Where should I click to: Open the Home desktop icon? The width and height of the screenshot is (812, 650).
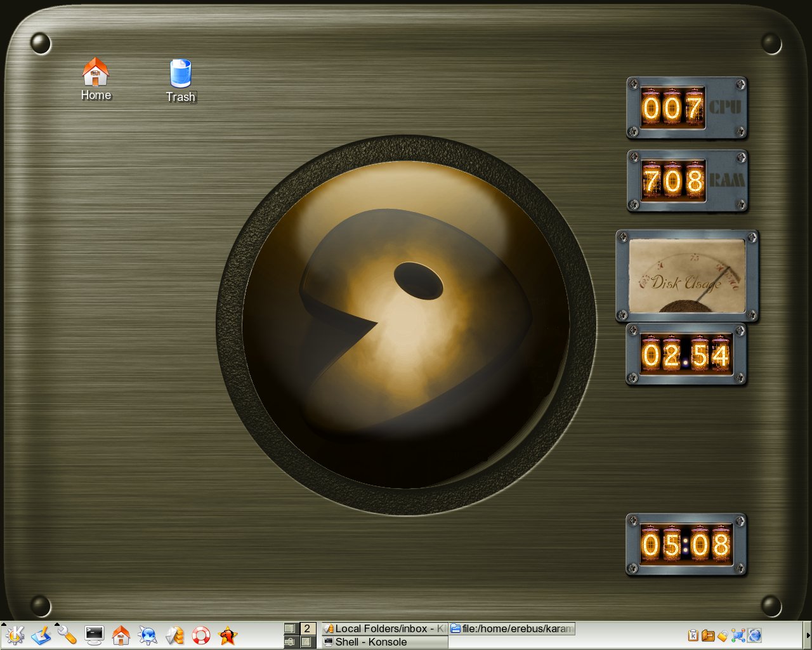(x=96, y=79)
